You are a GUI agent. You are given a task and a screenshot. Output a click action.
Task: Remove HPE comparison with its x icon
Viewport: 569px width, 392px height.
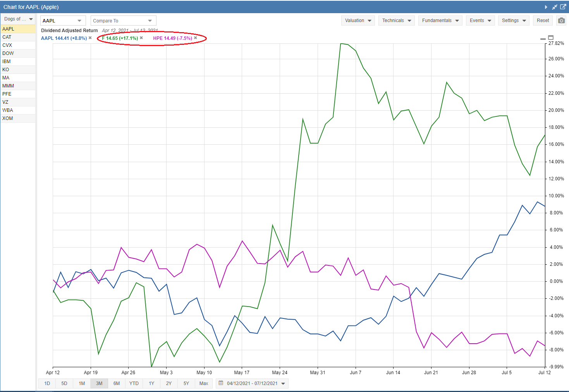tap(196, 38)
